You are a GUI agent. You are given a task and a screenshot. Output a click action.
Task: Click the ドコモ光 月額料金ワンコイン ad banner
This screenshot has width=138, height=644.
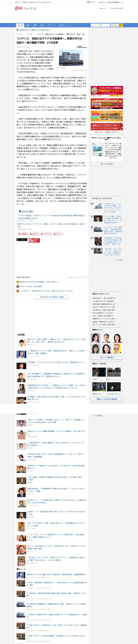107,91
